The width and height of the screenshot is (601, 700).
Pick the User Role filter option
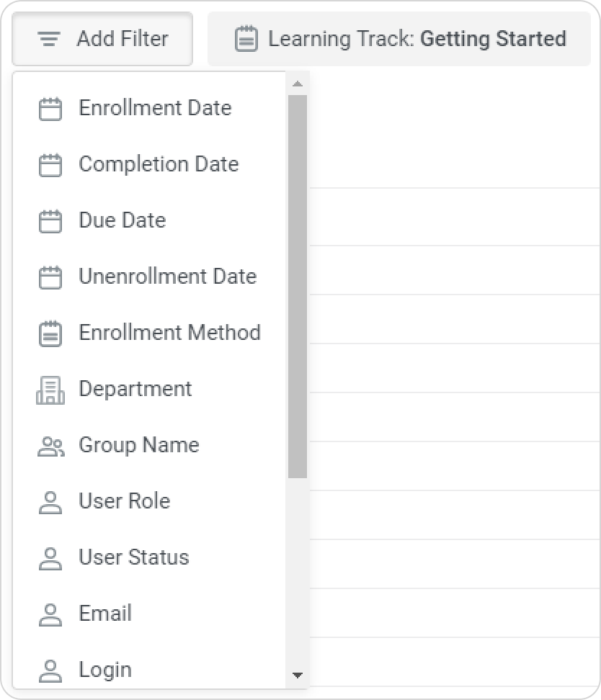[x=124, y=501]
